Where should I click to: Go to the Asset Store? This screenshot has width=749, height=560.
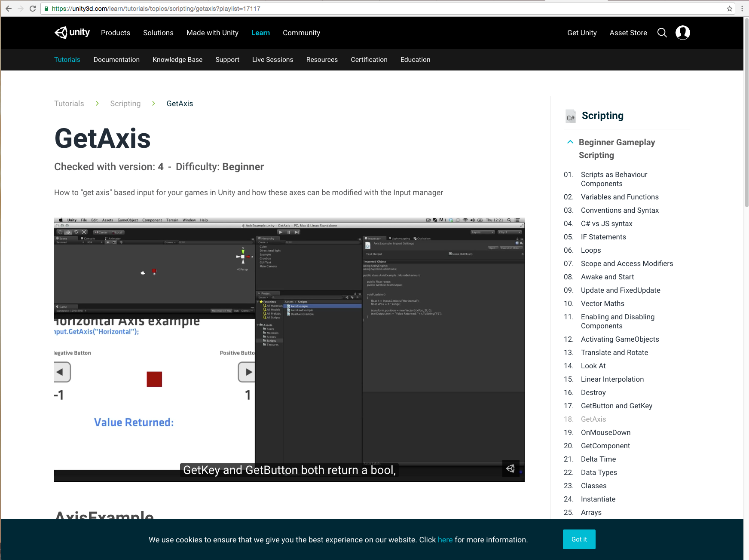(628, 33)
